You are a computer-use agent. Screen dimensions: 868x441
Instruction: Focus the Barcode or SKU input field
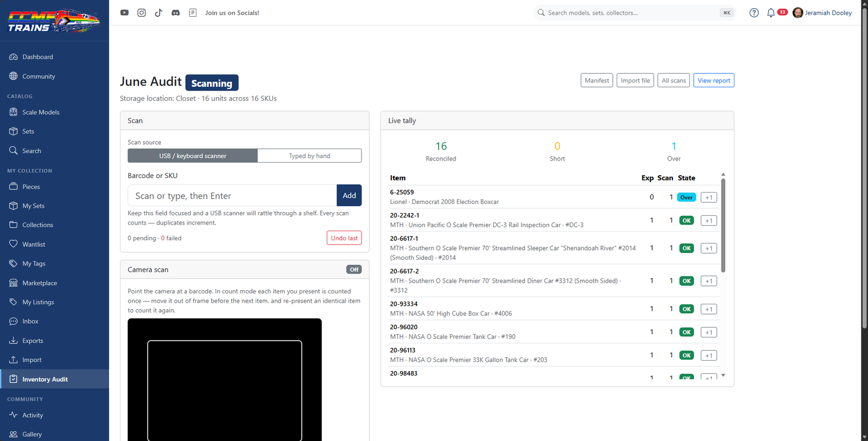click(232, 196)
